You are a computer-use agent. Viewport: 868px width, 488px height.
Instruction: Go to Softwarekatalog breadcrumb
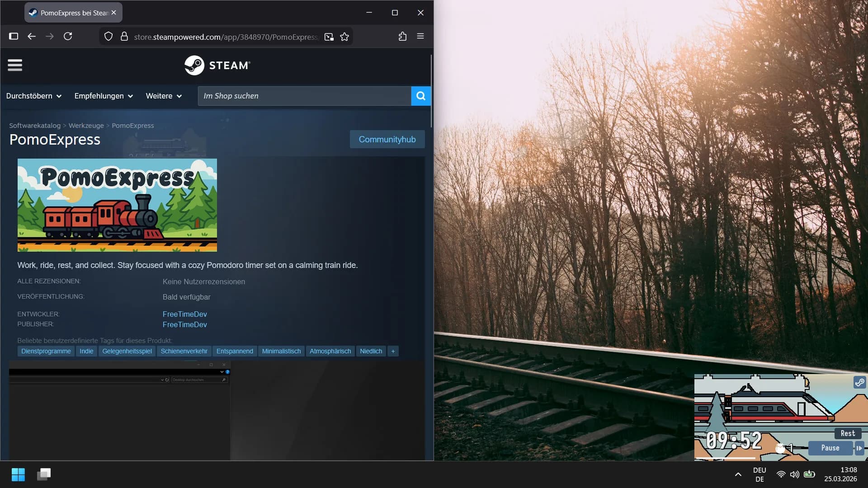click(35, 126)
